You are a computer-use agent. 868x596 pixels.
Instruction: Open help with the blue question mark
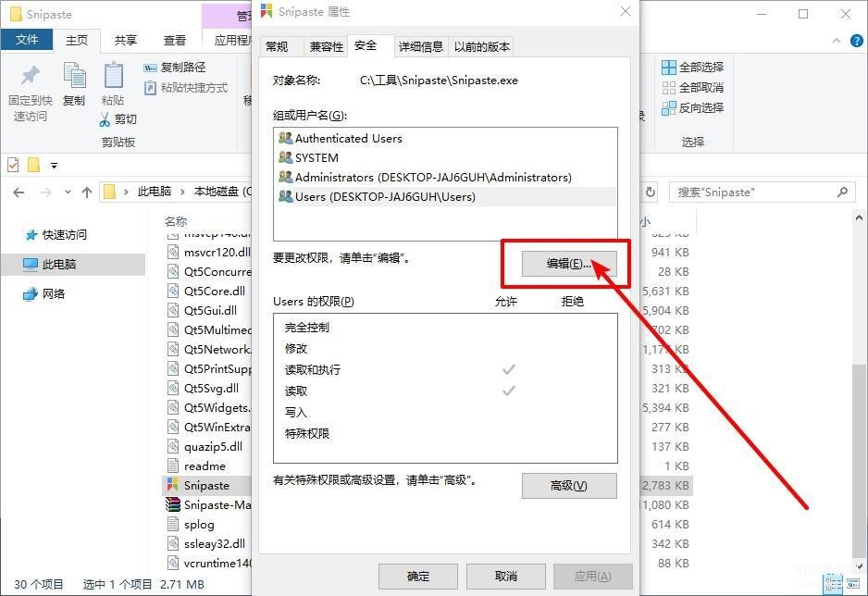point(856,41)
